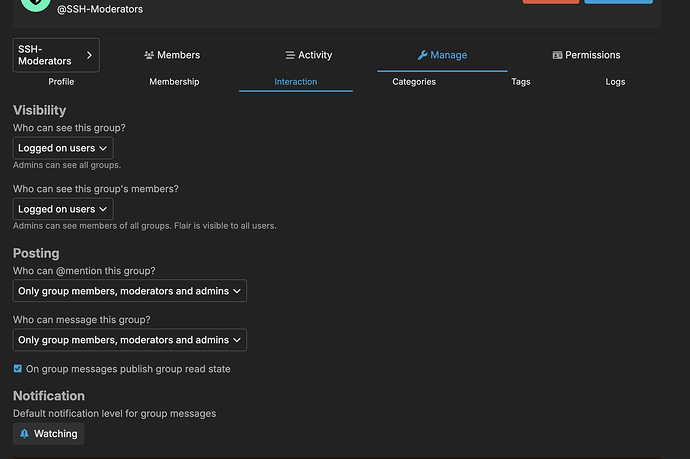The image size is (690, 459).
Task: Click the @SSH-Moderators group handle
Action: (100, 9)
